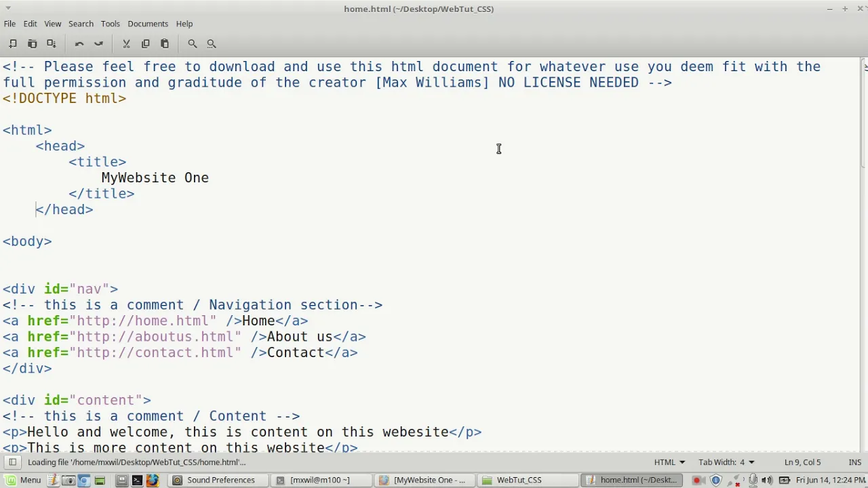This screenshot has height=488, width=868.
Task: Launch the screenshot camera icon in panel
Action: click(68, 480)
